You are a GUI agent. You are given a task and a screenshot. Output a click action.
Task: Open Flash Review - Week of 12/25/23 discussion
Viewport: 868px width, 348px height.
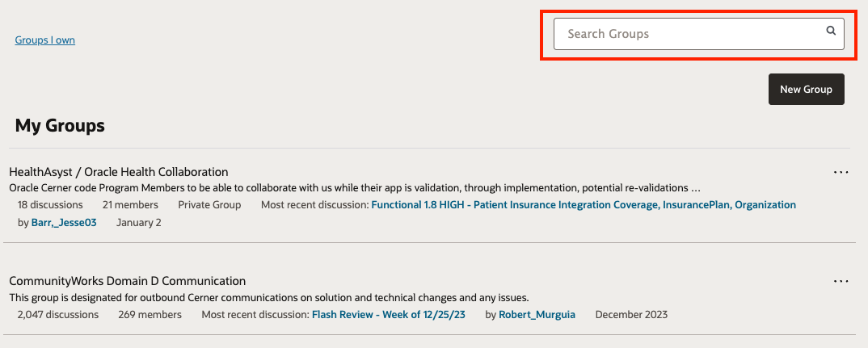389,315
